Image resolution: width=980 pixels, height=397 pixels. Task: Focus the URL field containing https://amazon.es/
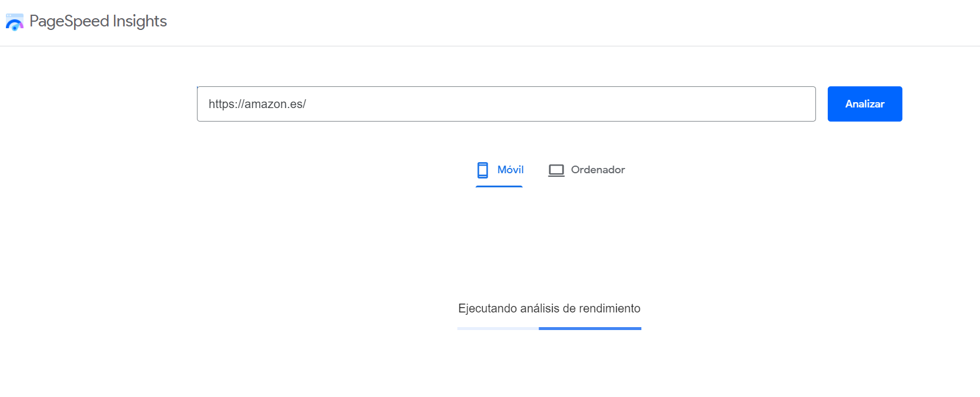coord(506,104)
